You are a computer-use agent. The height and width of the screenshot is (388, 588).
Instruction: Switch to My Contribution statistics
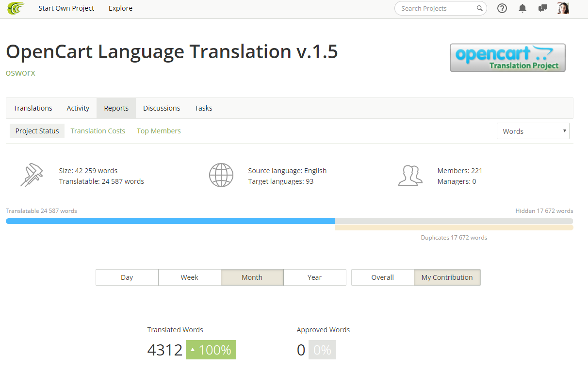click(x=447, y=277)
